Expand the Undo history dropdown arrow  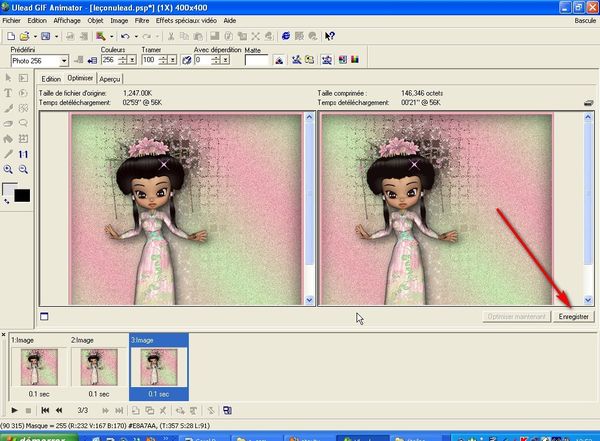tap(136, 36)
